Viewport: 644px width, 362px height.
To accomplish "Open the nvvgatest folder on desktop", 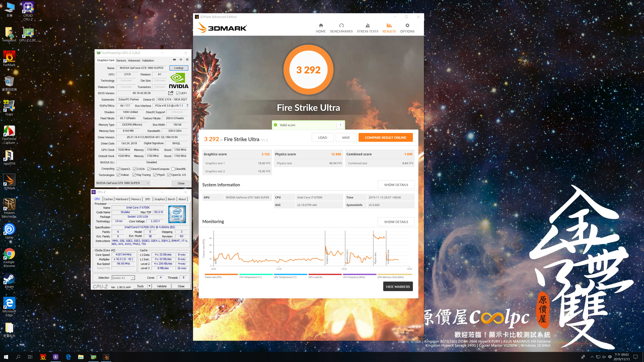I will coord(9,35).
